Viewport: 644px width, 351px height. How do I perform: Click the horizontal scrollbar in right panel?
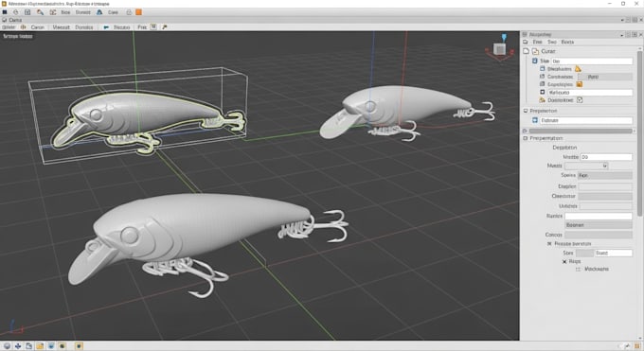point(581,131)
